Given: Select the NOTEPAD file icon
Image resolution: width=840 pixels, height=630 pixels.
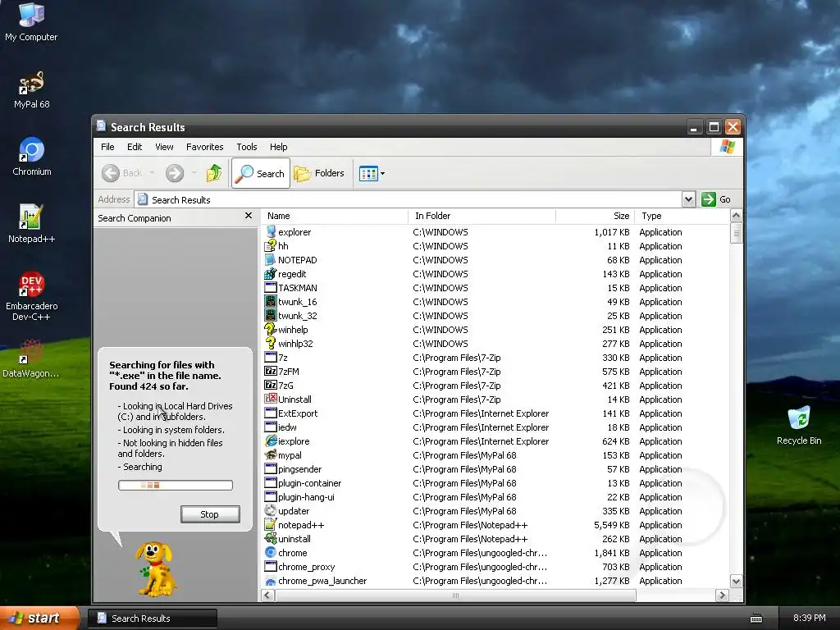Looking at the screenshot, I should 271,260.
